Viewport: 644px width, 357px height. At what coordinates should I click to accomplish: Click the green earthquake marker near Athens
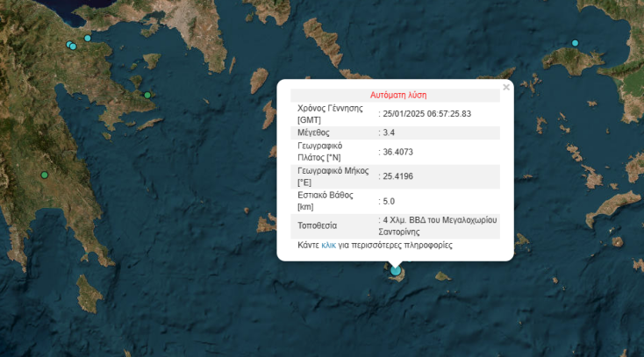147,95
